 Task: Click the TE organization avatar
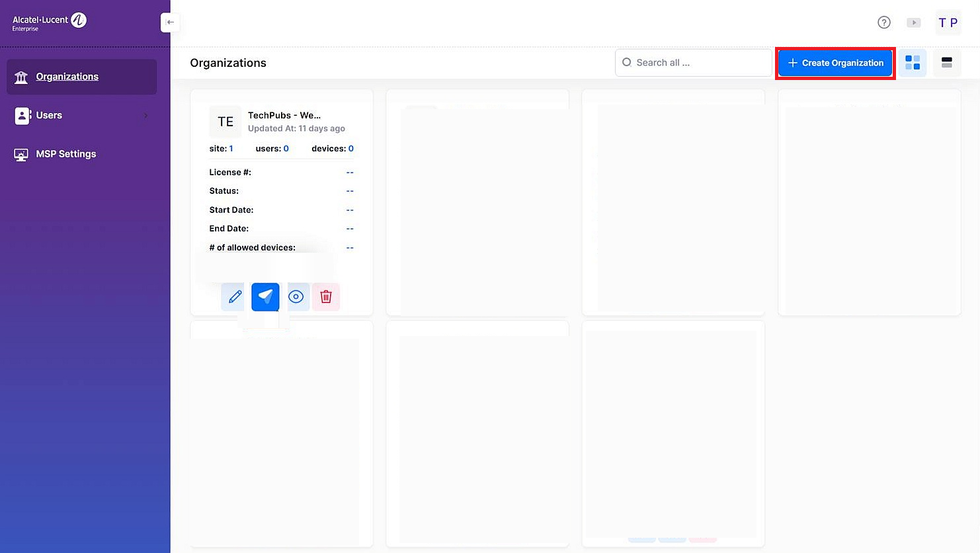pyautogui.click(x=225, y=122)
